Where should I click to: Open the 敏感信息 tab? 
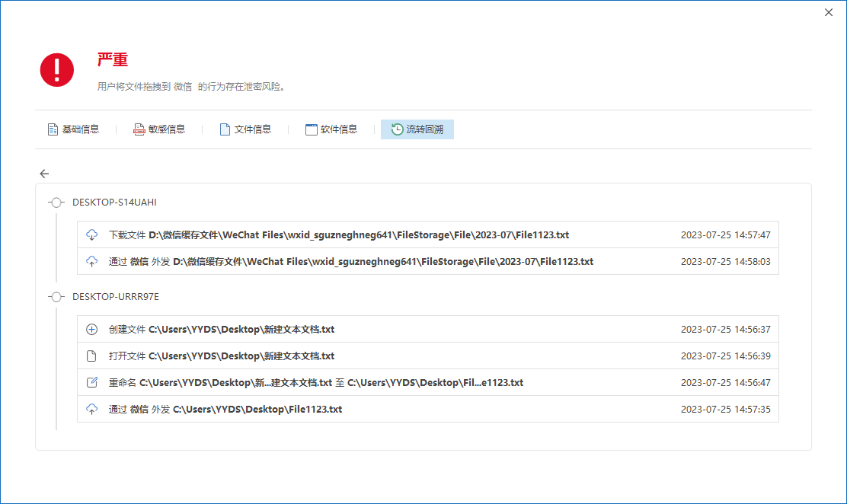click(x=159, y=129)
